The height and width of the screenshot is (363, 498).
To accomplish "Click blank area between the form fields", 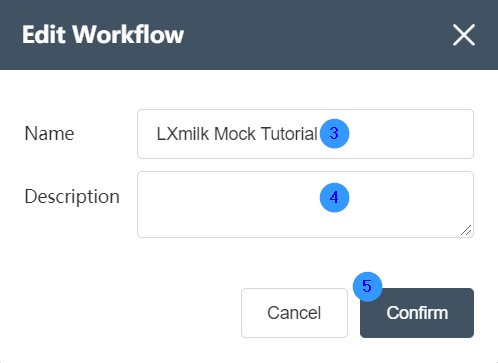I will click(305, 165).
